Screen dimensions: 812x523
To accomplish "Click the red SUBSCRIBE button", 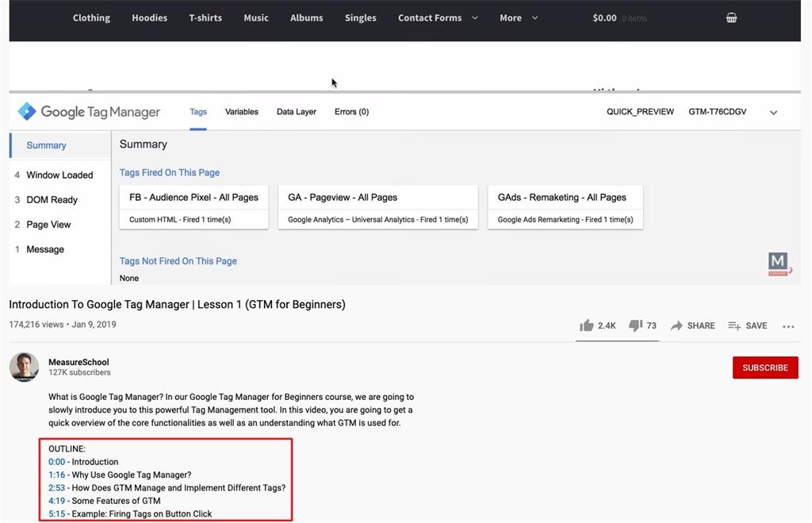I will click(x=765, y=367).
